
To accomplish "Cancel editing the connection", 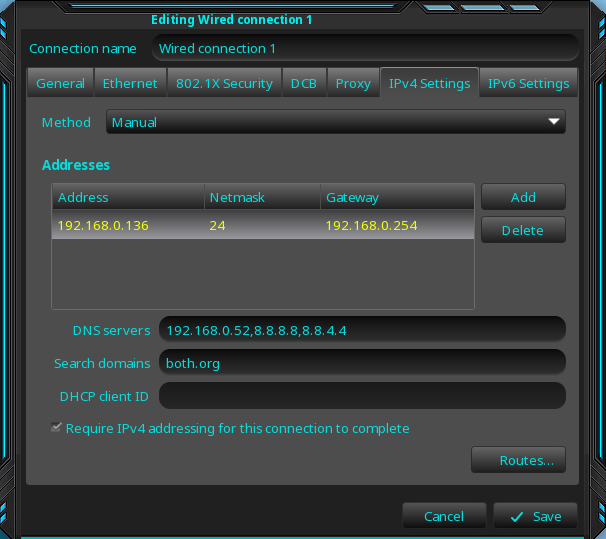I will [x=443, y=516].
